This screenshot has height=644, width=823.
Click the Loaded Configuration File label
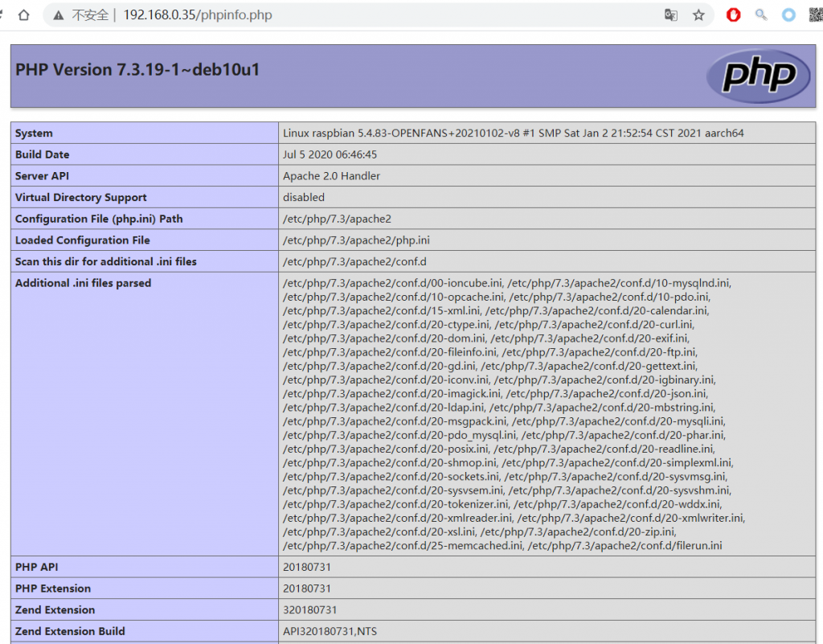tap(83, 240)
